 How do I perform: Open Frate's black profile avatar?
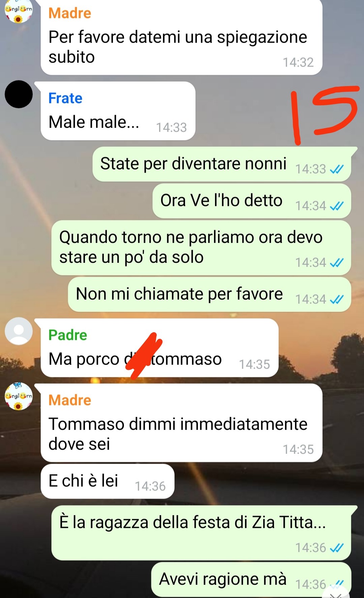coord(19,94)
